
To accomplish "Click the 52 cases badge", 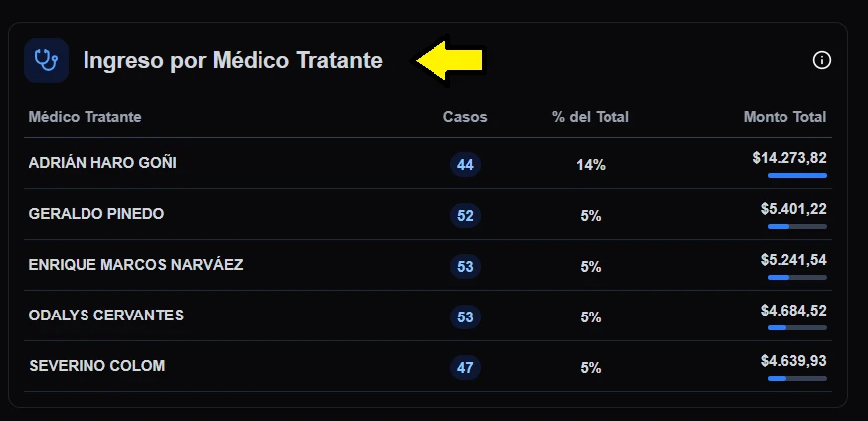I will [465, 216].
